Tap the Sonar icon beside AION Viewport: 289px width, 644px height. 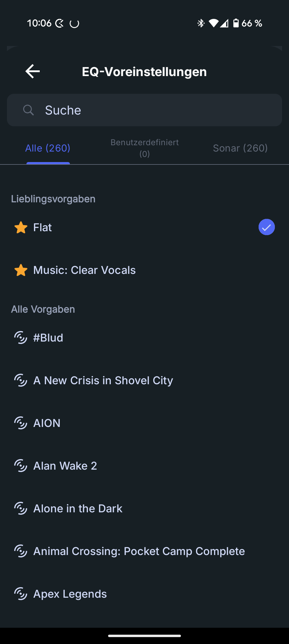pyautogui.click(x=21, y=423)
